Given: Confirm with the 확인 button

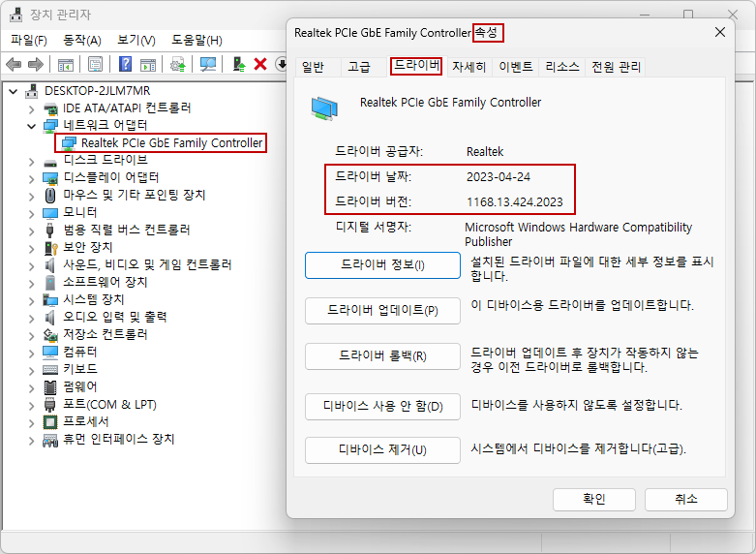Looking at the screenshot, I should [594, 500].
